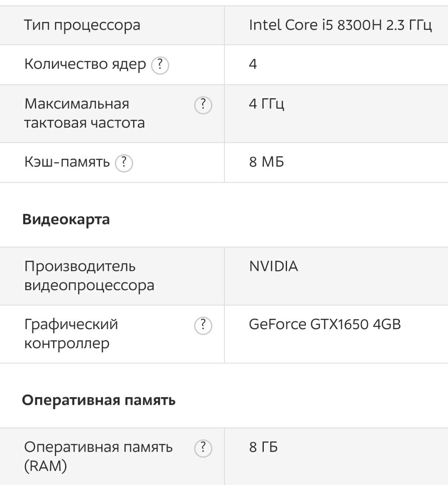Click the NVIDIA manufacturer value
Viewport: 448px width, 485px height.
pyautogui.click(x=273, y=266)
